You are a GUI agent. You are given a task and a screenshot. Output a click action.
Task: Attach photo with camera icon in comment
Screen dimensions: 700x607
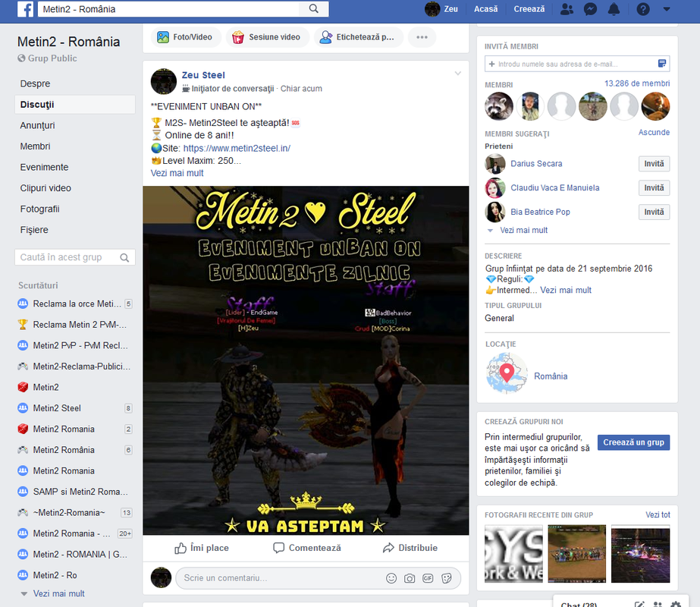(410, 578)
